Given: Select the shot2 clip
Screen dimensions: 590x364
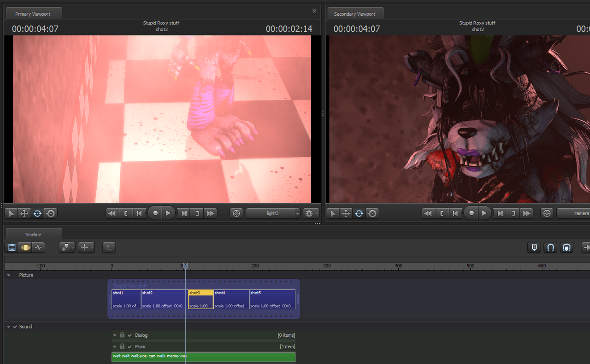Looking at the screenshot, I should pyautogui.click(x=164, y=299).
